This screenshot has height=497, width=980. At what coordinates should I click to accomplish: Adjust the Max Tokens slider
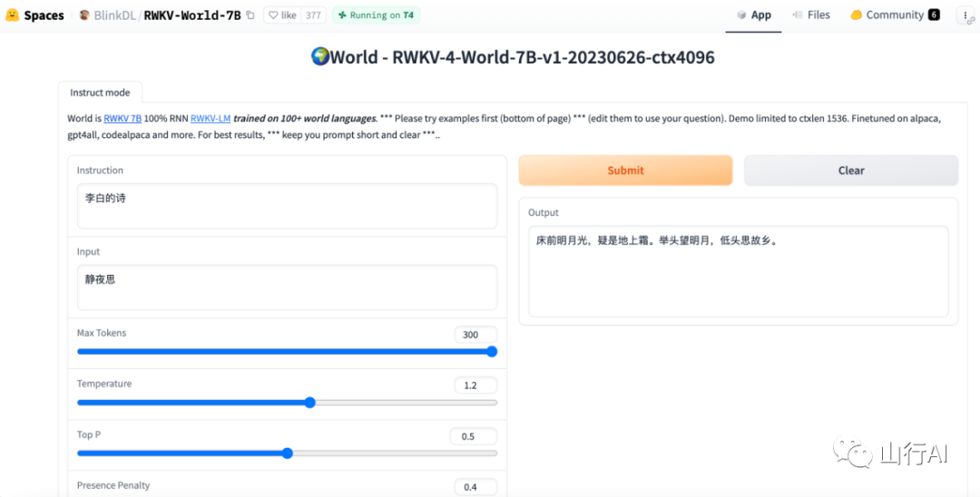(287, 352)
